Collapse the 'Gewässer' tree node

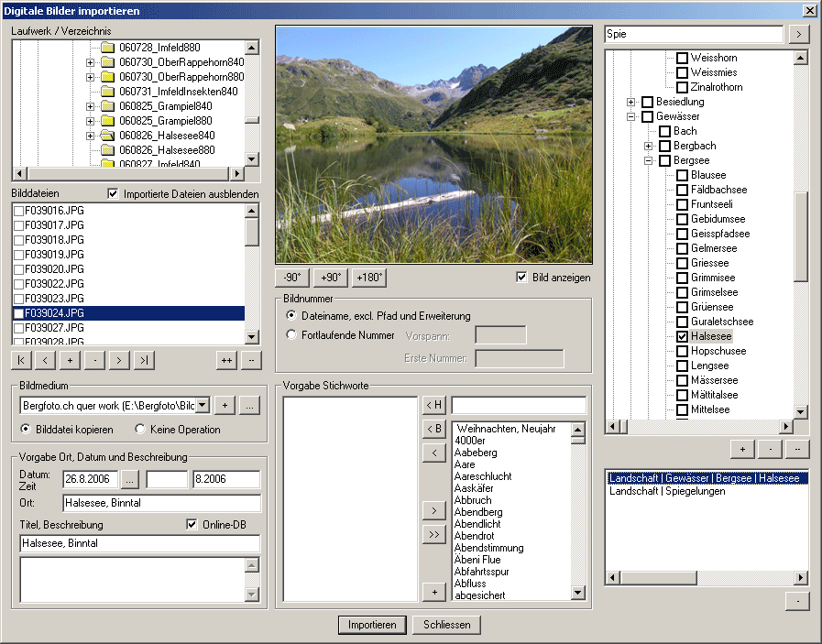click(631, 117)
